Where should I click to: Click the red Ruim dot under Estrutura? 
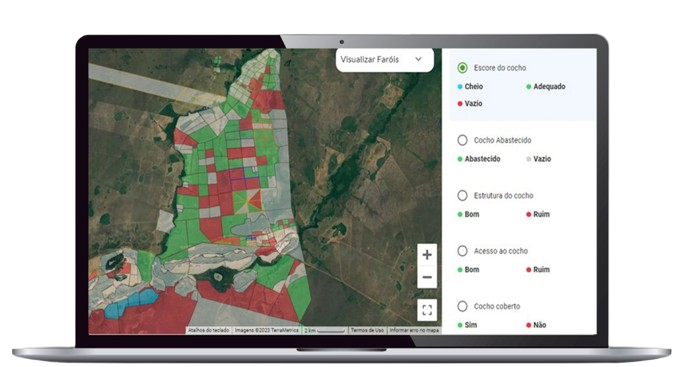click(x=529, y=214)
